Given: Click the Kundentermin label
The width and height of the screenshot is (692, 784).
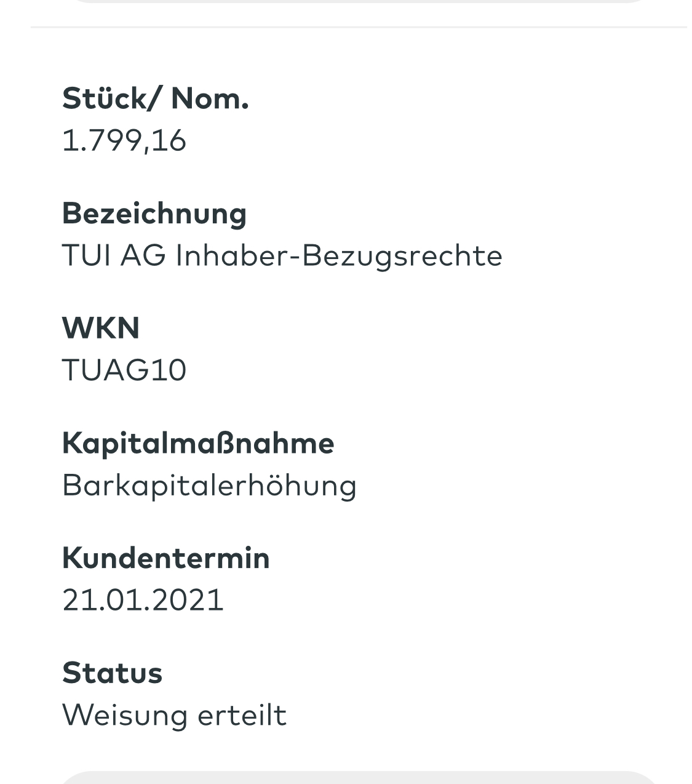Looking at the screenshot, I should coord(166,558).
